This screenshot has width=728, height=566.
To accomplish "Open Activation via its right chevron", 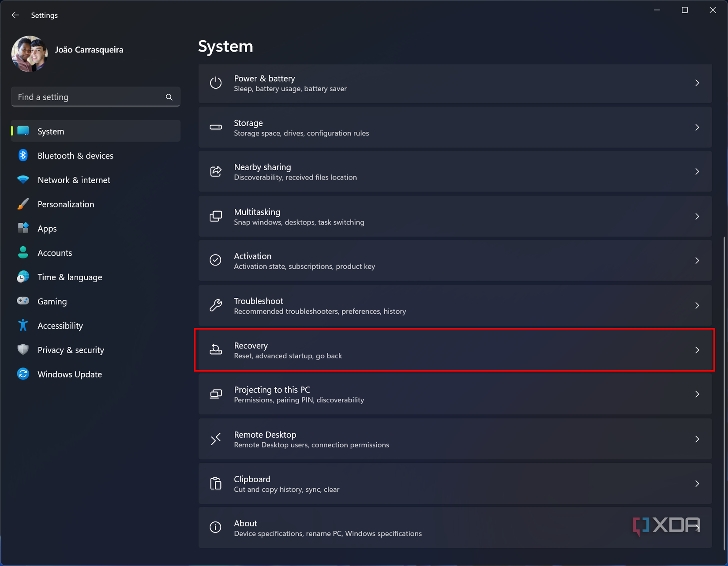I will (x=697, y=261).
